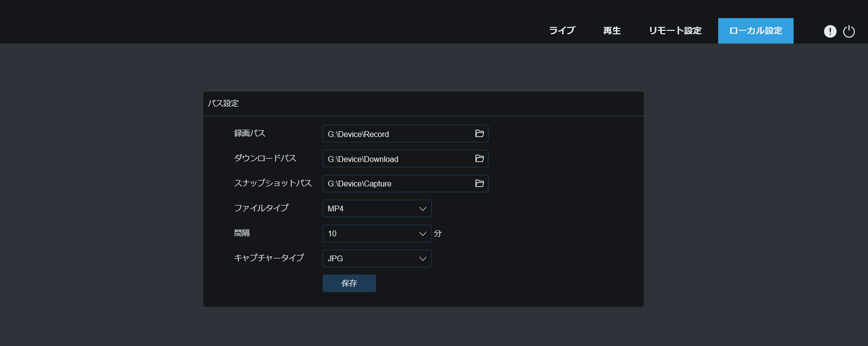Image resolution: width=868 pixels, height=346 pixels.
Task: Go to the リモート設定 tab
Action: pos(675,31)
